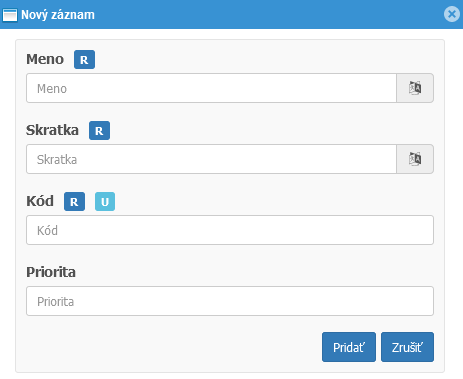Image resolution: width=463 pixels, height=379 pixels.
Task: Click the Meno field label
Action: pos(45,59)
